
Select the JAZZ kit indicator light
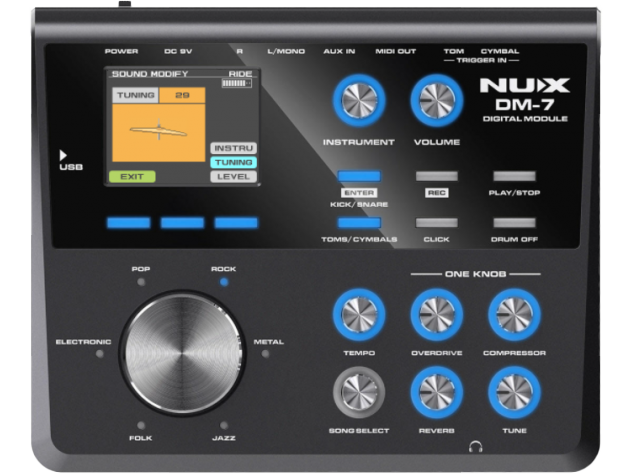(x=224, y=425)
